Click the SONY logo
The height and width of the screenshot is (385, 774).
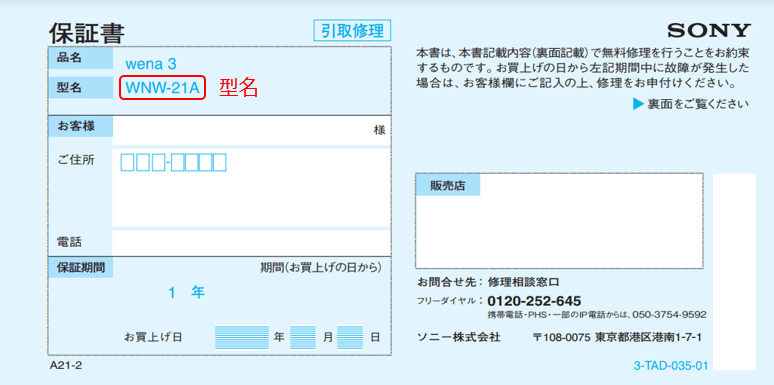coord(709,31)
